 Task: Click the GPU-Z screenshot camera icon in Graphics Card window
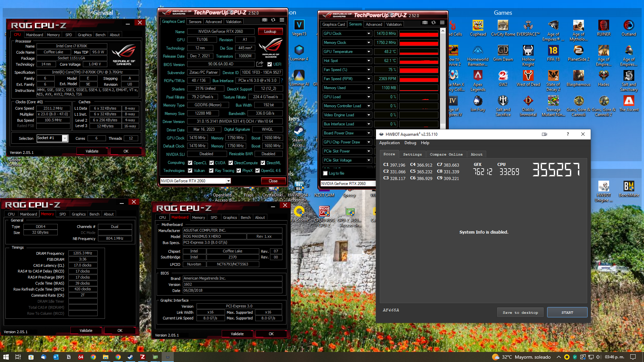[264, 20]
